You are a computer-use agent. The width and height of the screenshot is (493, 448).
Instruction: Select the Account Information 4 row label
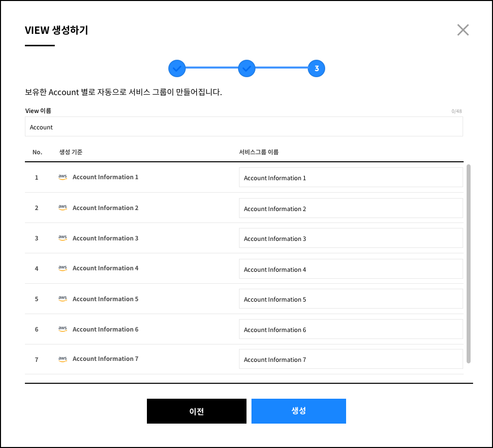pos(106,268)
